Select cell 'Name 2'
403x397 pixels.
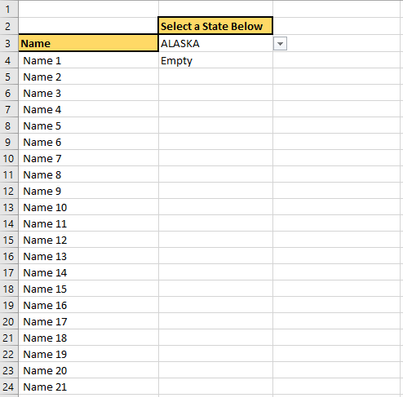[x=88, y=77]
